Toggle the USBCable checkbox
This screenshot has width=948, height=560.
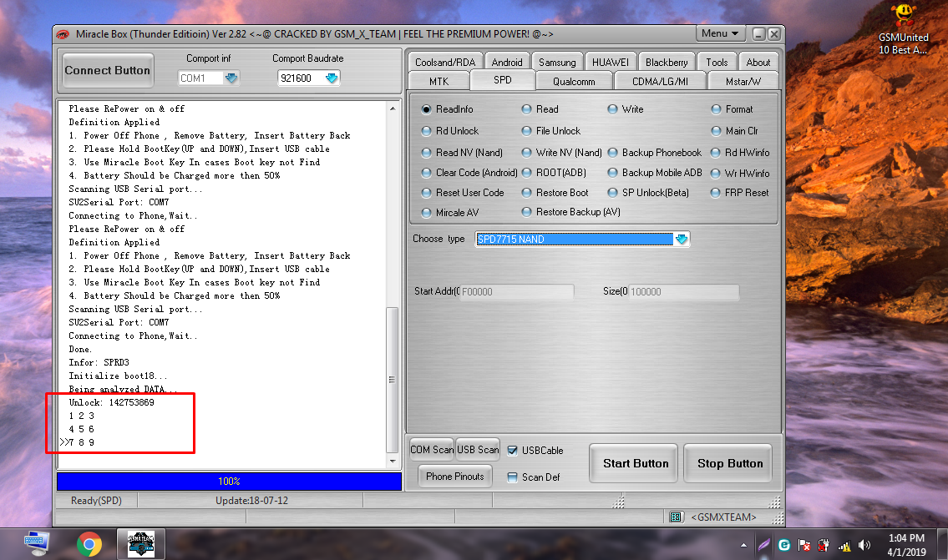click(x=512, y=451)
